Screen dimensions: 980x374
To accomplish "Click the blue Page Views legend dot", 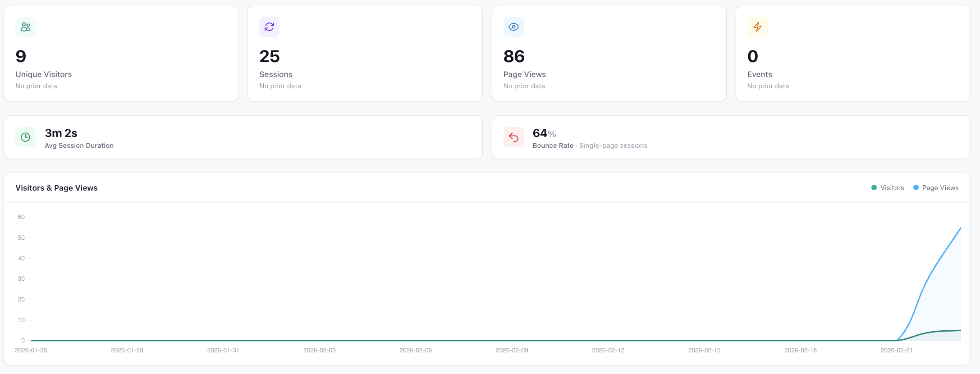I will pos(916,188).
